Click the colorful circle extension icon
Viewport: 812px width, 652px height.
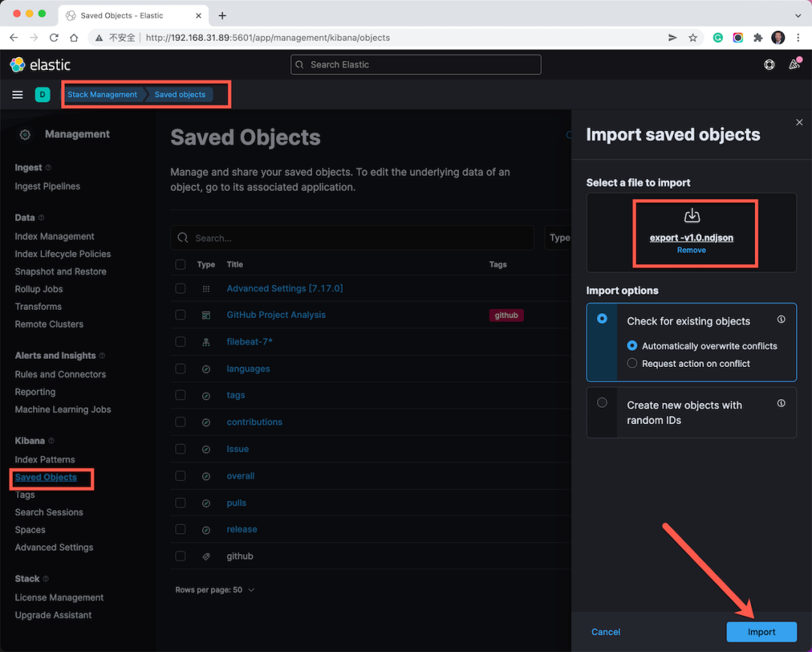(x=738, y=38)
